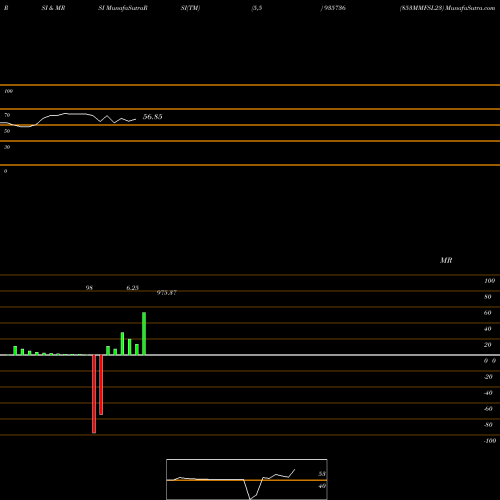The image size is (500, 500).
Task: Click the MR panel title label
Action: [x=446, y=260]
